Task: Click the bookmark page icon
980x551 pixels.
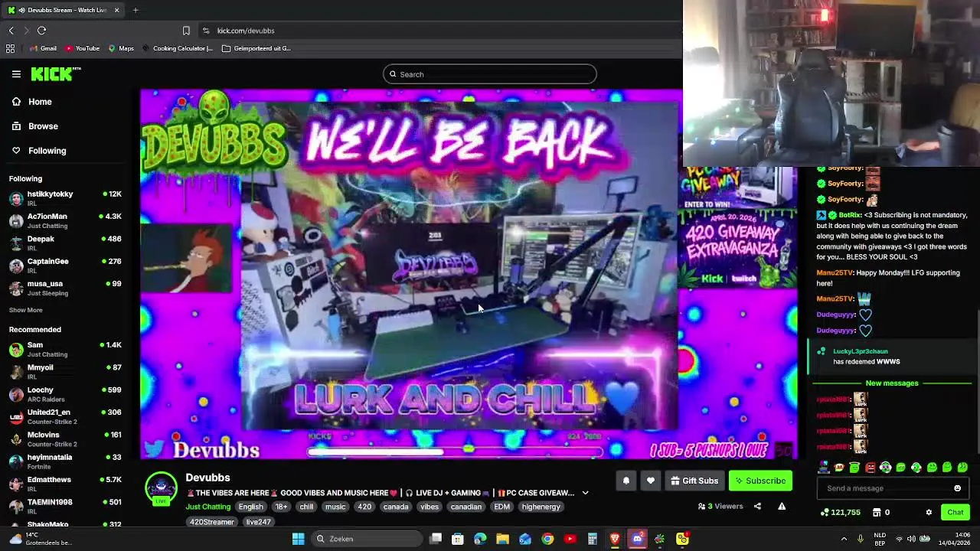Action: pyautogui.click(x=186, y=31)
